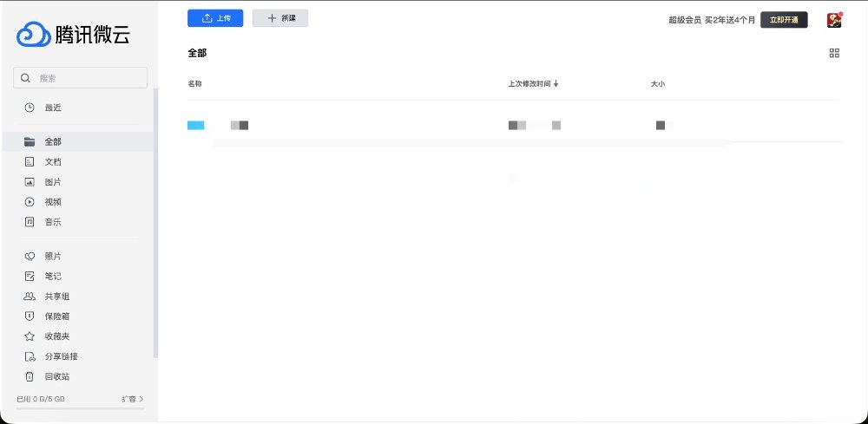Open the user avatar in the top right
Image resolution: width=868 pixels, height=424 pixels.
coord(834,20)
